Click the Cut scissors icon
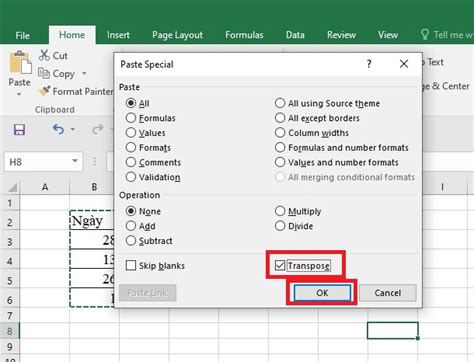 tap(44, 55)
